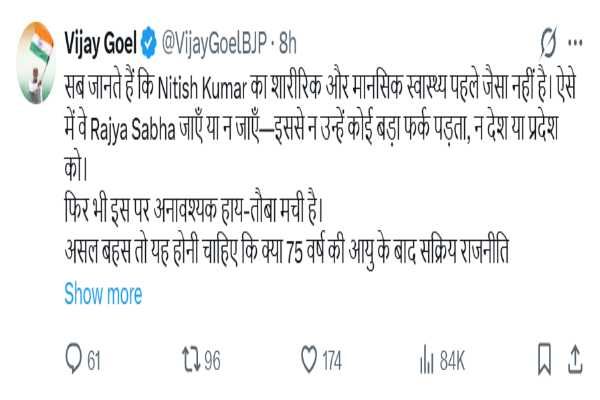The width and height of the screenshot is (600, 400).
Task: Repost the tweet using the retweet icon
Action: click(x=187, y=360)
